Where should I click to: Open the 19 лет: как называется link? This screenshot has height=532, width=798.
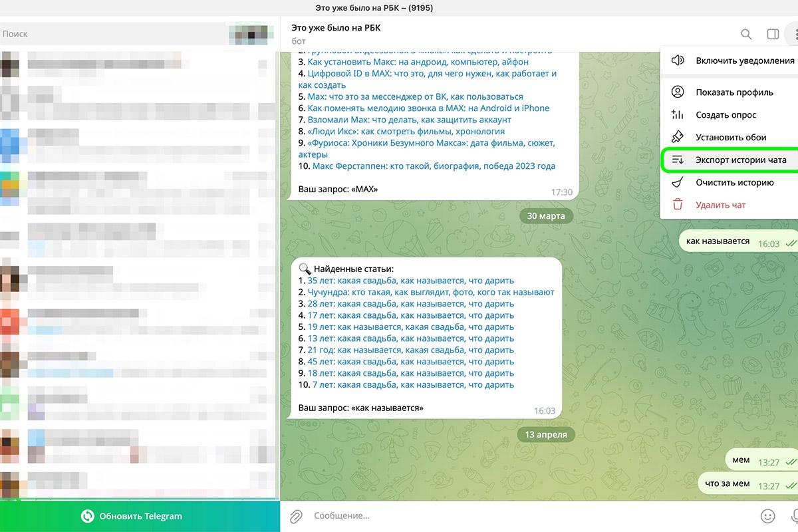pos(410,327)
